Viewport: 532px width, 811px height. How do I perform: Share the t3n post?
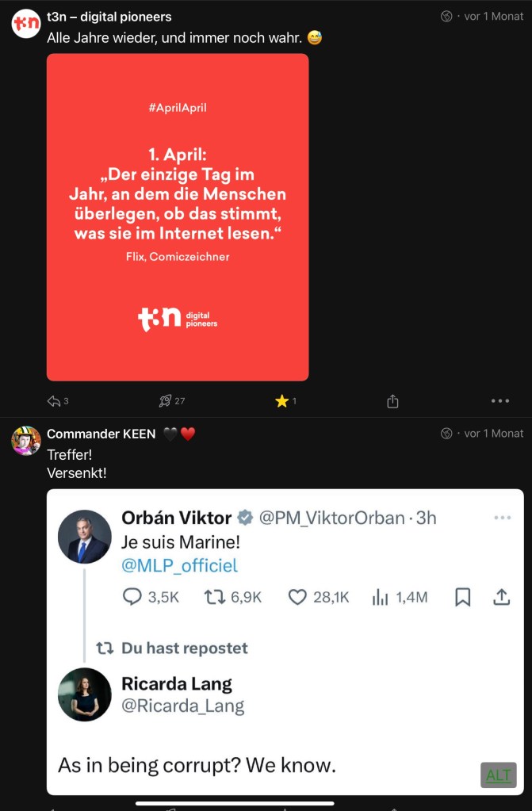[392, 402]
